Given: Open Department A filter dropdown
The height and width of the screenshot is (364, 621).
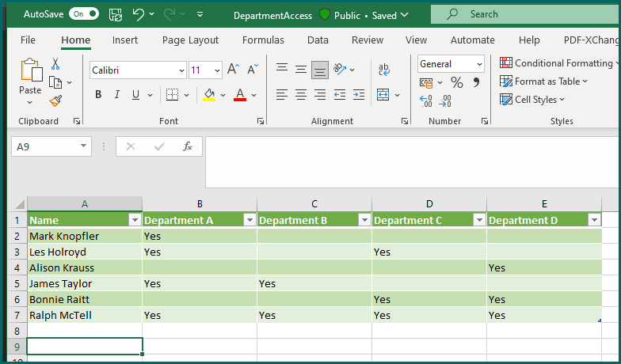Looking at the screenshot, I should coord(250,220).
